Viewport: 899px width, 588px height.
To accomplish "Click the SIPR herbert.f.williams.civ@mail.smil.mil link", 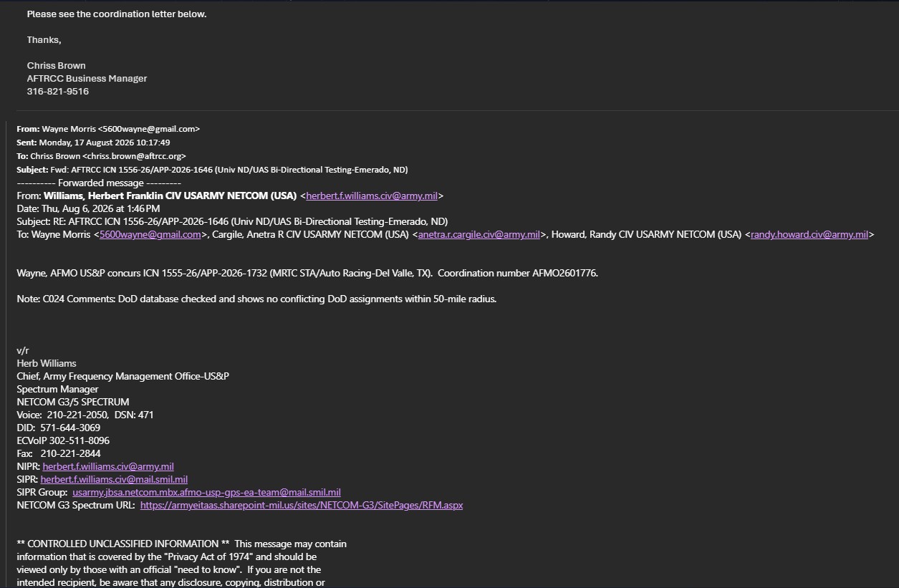I will [114, 479].
